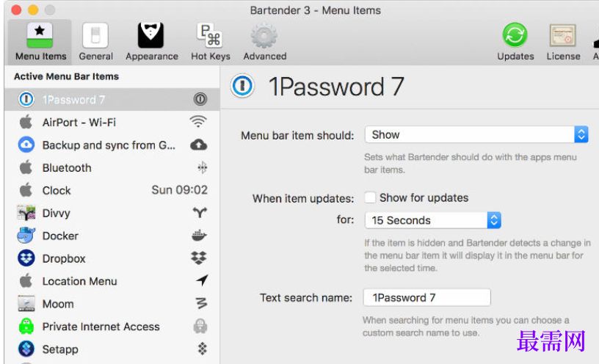Screen dimensions: 599x364
Task: Select the Divvy item
Action: [112, 213]
